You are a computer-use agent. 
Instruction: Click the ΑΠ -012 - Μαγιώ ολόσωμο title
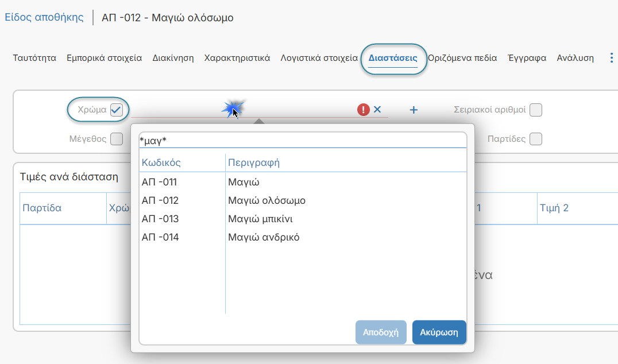point(168,18)
